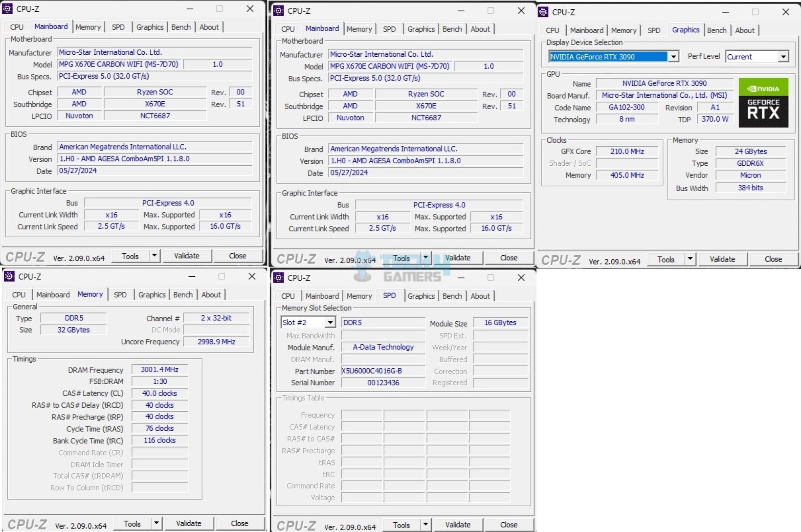Select the Channel # value 2 x 32-bit

[216, 318]
